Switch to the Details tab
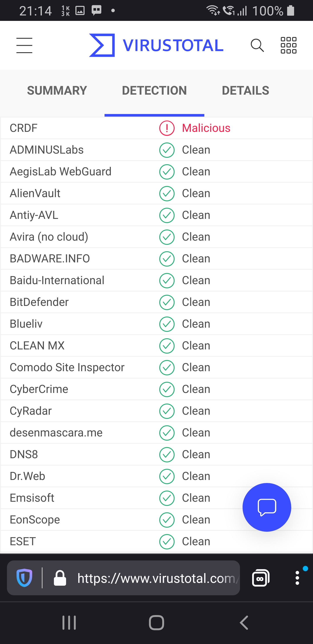313x644 pixels. coord(246,91)
